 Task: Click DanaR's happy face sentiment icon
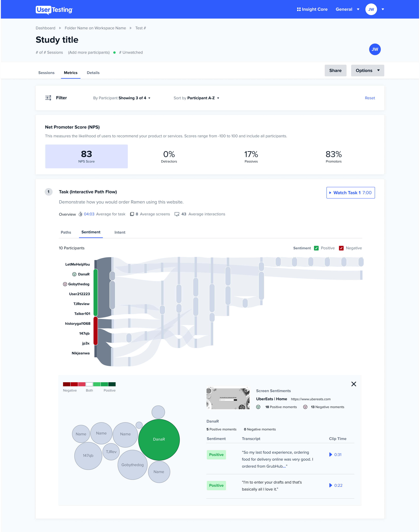point(74,274)
